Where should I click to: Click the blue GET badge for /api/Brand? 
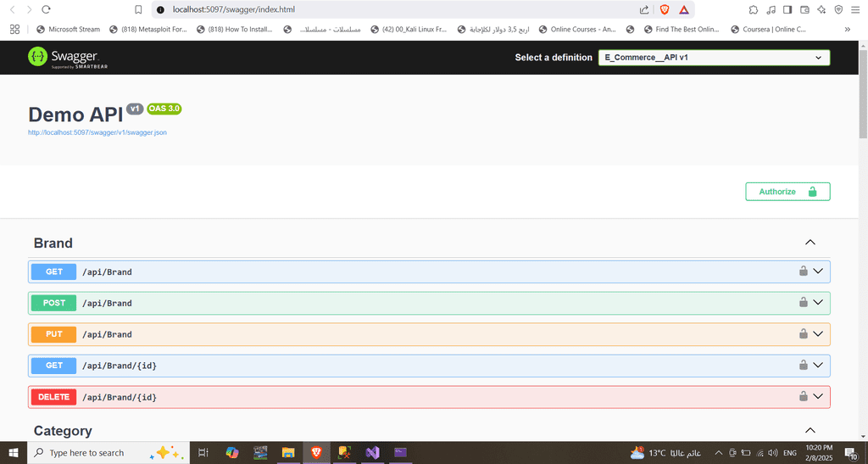click(53, 271)
